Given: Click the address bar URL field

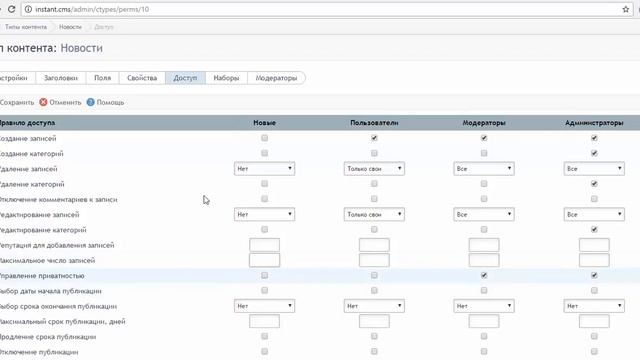Looking at the screenshot, I should 327,9.
